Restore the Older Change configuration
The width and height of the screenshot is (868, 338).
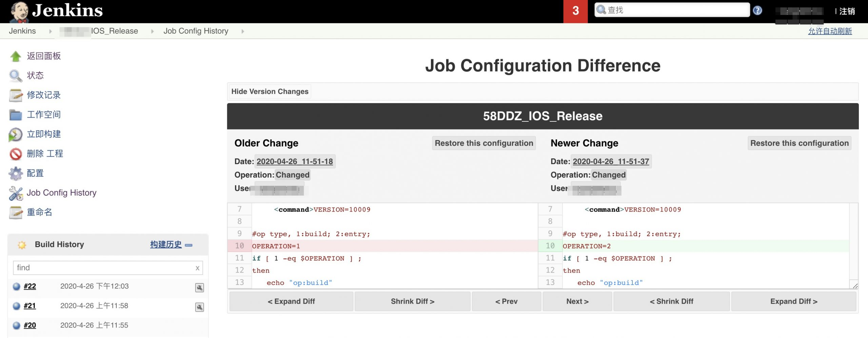point(484,143)
